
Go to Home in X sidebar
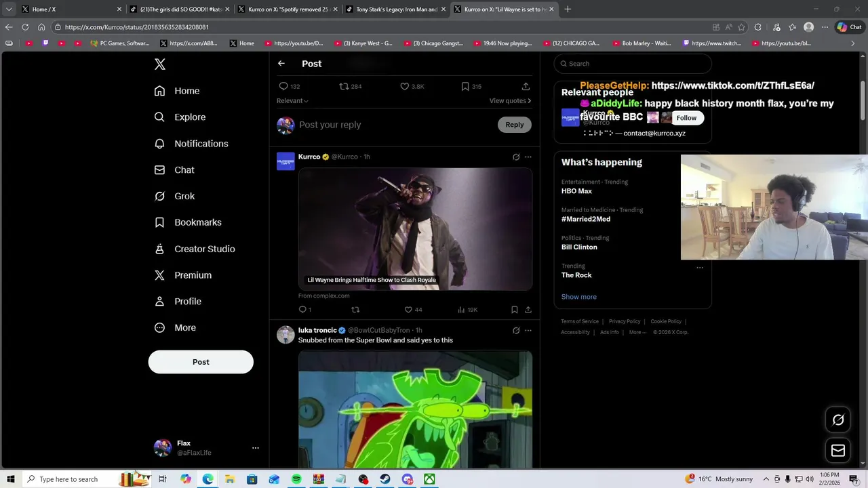pos(177,91)
